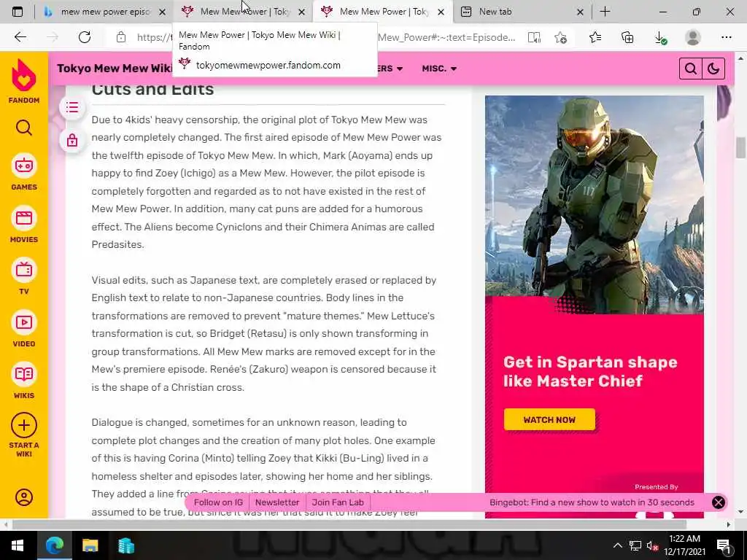Open the table of contents list icon
Screen dimensions: 747x560
[x=72, y=107]
